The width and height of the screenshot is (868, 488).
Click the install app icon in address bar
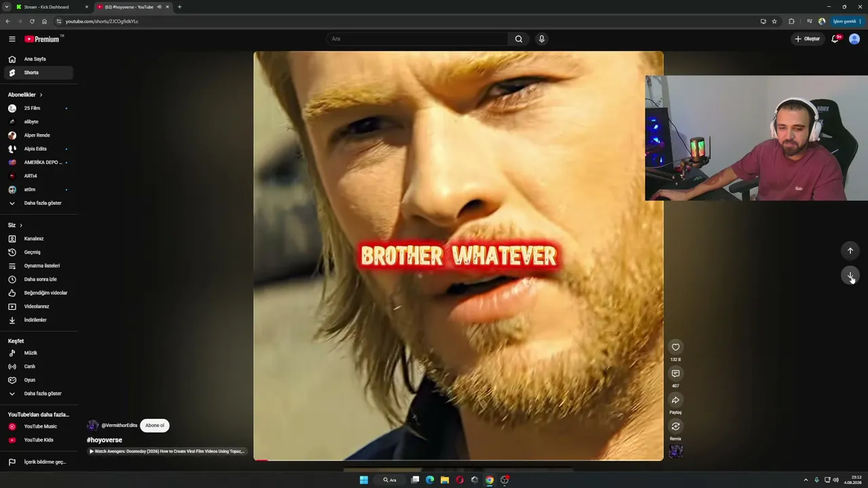pyautogui.click(x=764, y=21)
